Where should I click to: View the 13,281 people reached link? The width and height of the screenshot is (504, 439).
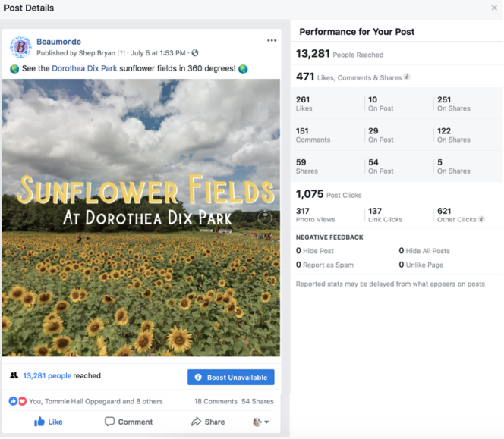[47, 376]
